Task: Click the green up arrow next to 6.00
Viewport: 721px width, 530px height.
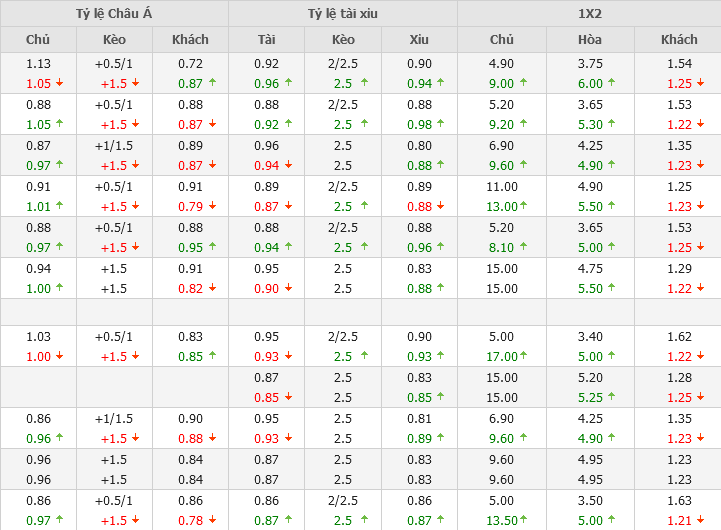Action: point(611,84)
